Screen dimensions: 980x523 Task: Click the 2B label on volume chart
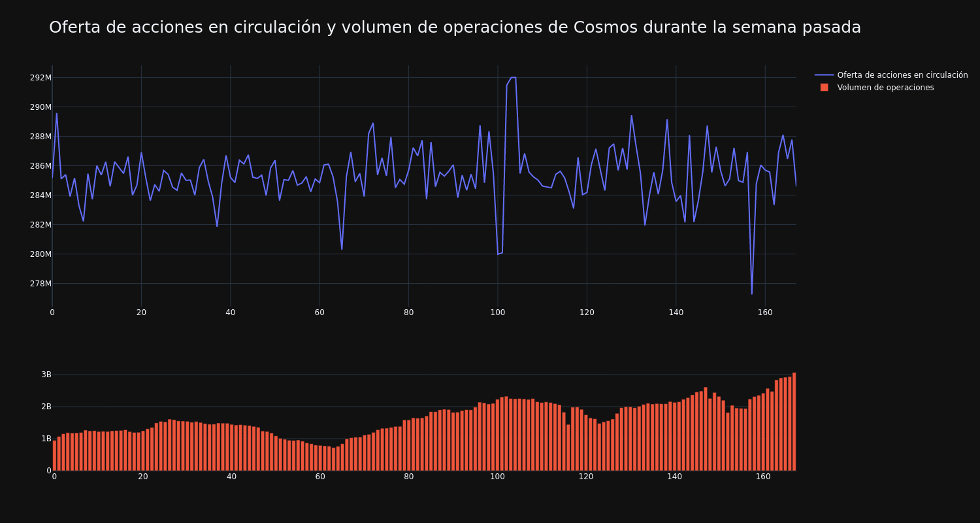46,407
